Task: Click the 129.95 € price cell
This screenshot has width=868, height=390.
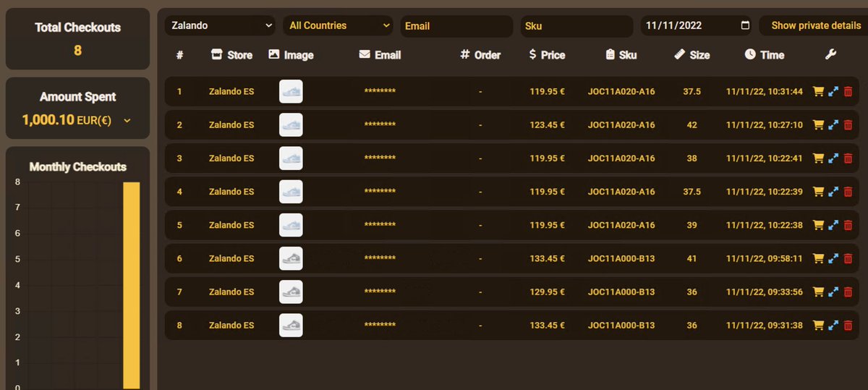Action: (x=547, y=292)
